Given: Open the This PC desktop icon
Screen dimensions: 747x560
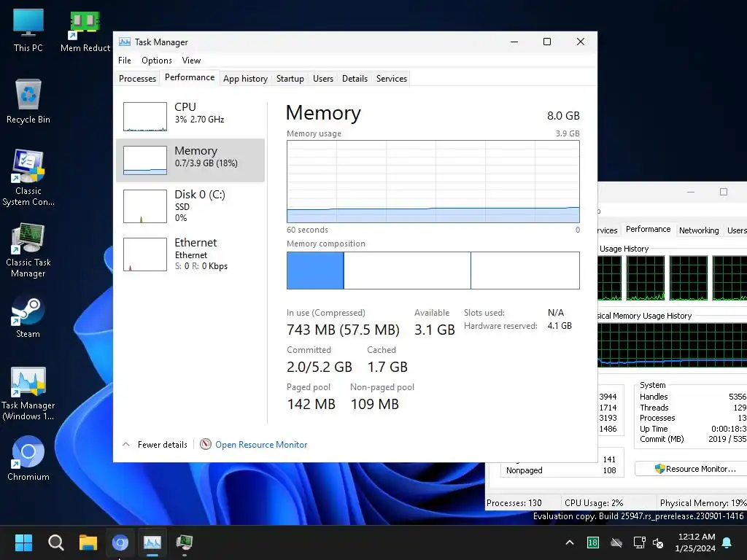Looking at the screenshot, I should pos(28,31).
